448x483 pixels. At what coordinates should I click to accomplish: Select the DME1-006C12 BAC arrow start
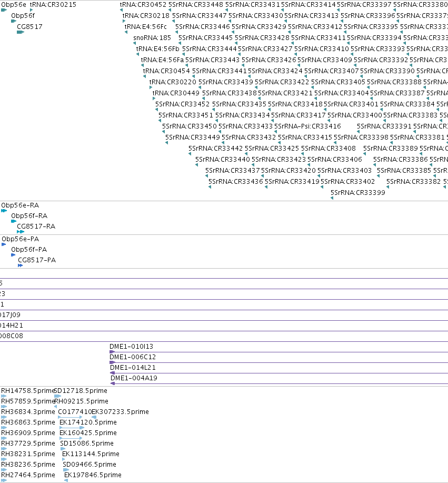click(112, 362)
